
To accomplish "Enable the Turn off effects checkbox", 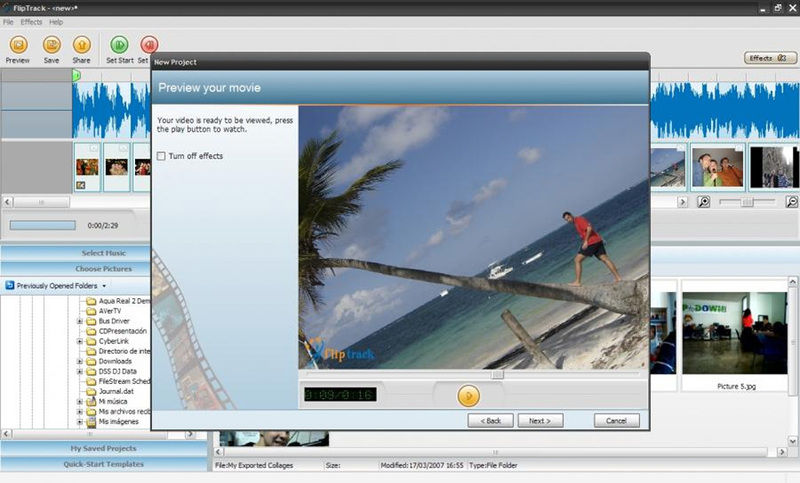I will (x=161, y=156).
